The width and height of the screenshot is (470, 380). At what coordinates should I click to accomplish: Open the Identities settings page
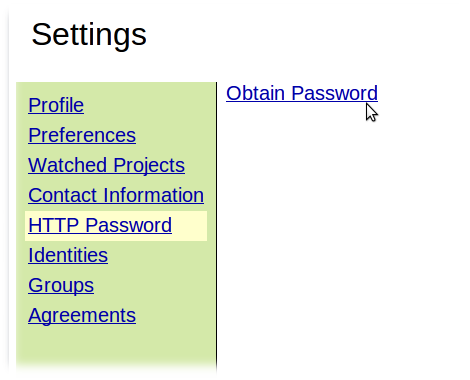point(68,255)
